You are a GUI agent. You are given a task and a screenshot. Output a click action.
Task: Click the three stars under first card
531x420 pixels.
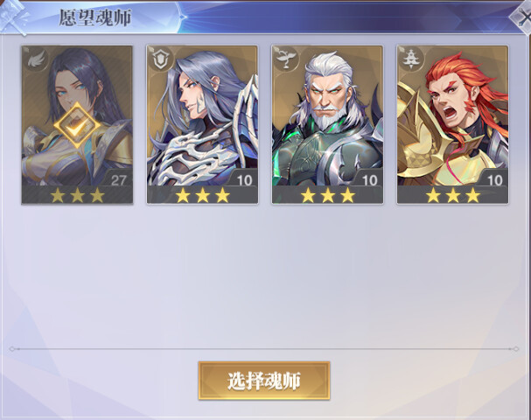tap(77, 195)
